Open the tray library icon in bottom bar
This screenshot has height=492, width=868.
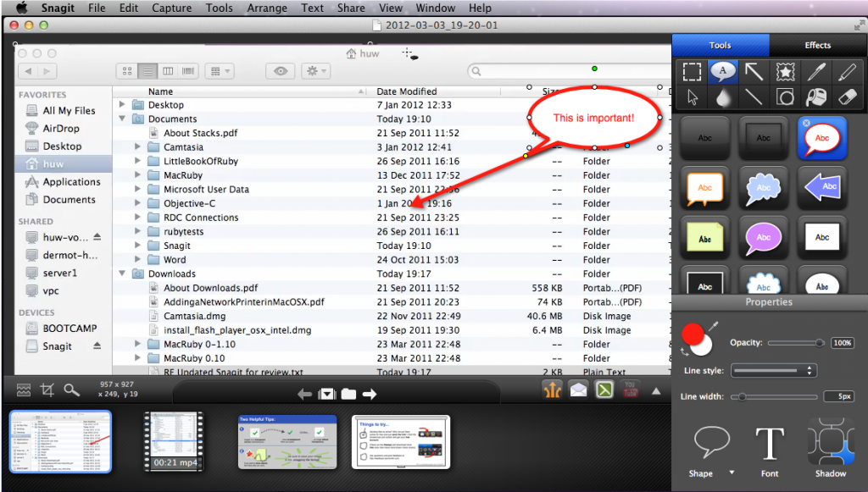tap(24, 390)
